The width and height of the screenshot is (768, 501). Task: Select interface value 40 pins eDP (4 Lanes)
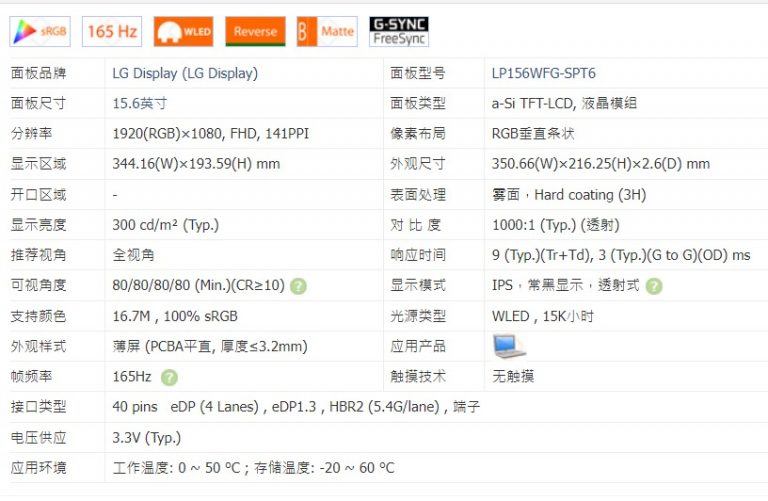(296, 407)
